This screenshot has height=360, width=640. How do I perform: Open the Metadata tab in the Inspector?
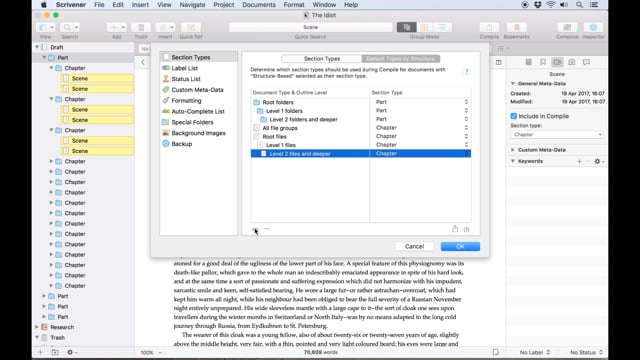(557, 62)
